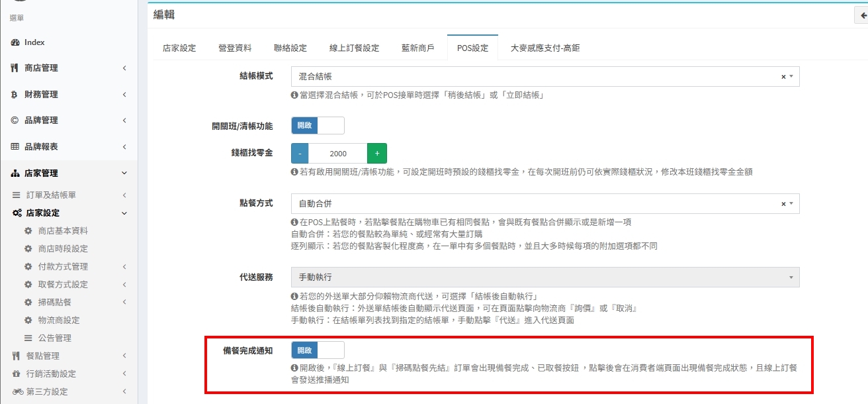Toggle the 備餐完成通知 switch

coord(318,350)
